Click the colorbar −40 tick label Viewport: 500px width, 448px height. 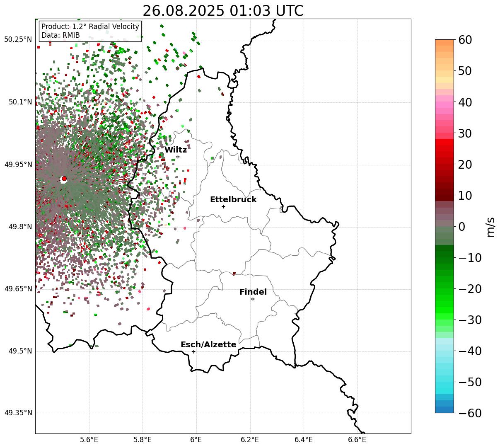(470, 351)
